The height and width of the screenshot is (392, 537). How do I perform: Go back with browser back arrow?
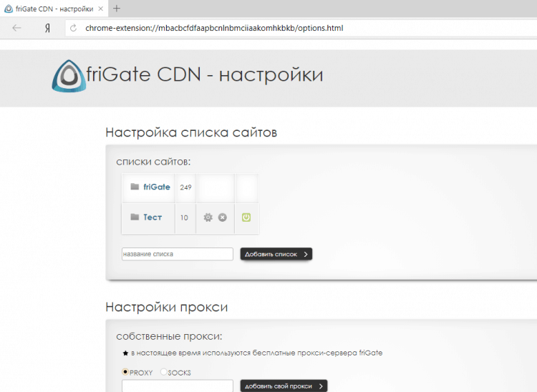click(16, 28)
